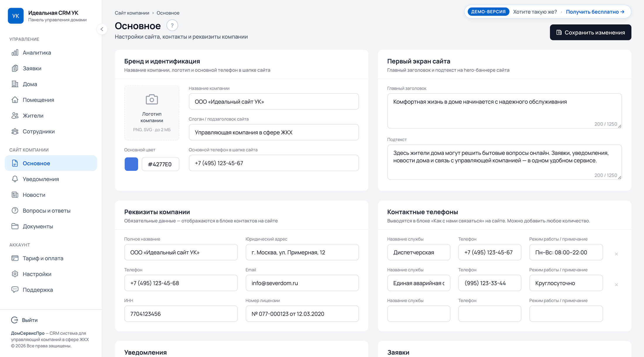The image size is (644, 357).
Task: Click the Помещения house icon
Action: 15,100
